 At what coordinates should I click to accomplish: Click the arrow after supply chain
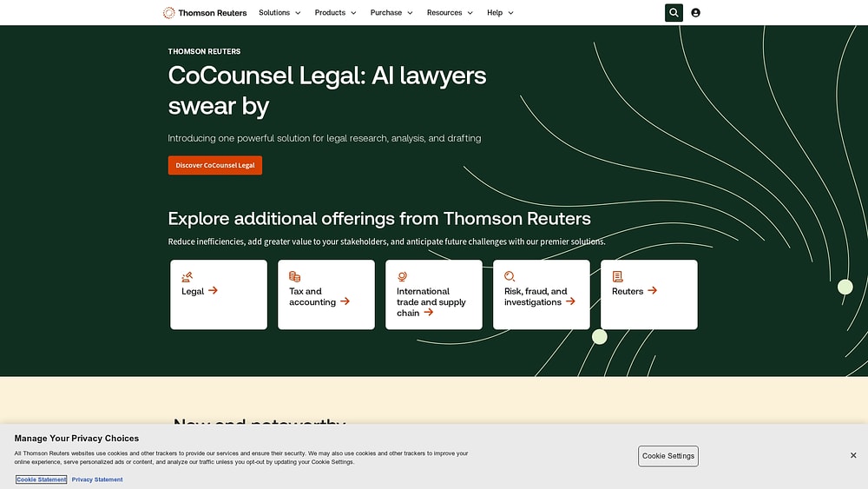click(x=429, y=313)
